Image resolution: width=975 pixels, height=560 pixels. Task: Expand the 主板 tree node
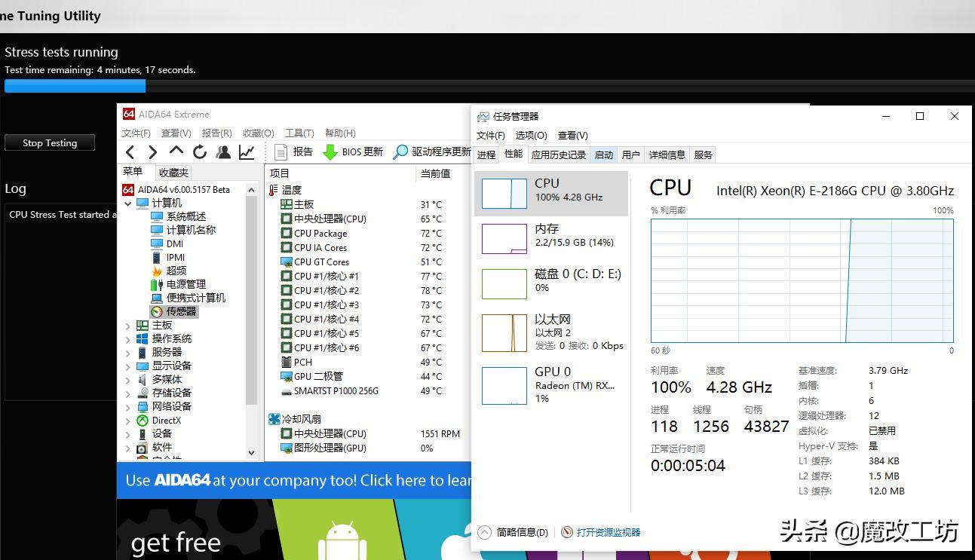click(x=127, y=326)
